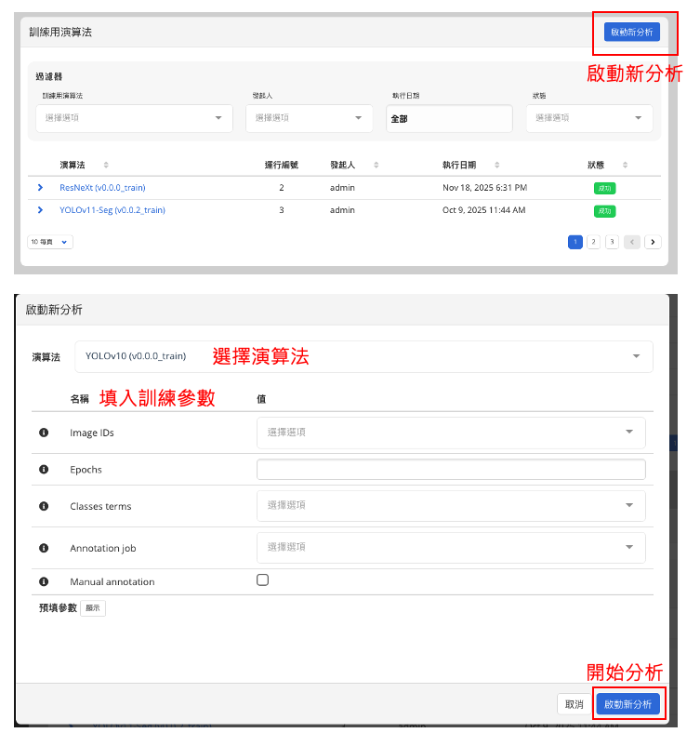Sort table by 執行日期 column sort icon

pos(497,165)
